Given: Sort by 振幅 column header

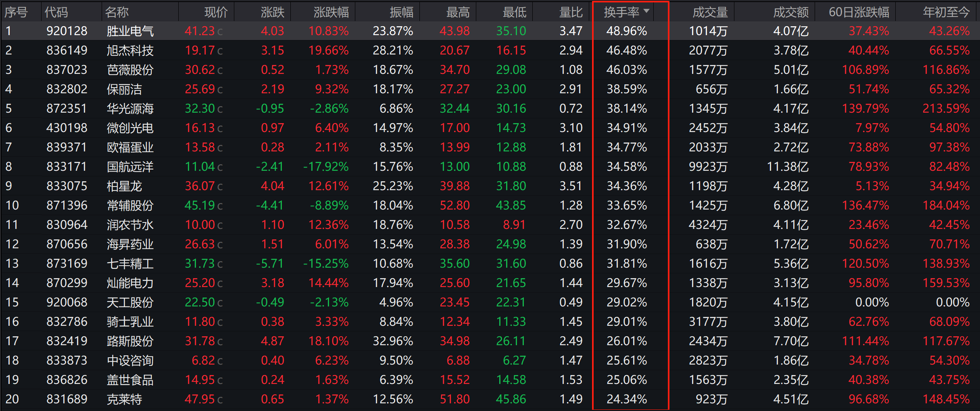Looking at the screenshot, I should (401, 12).
